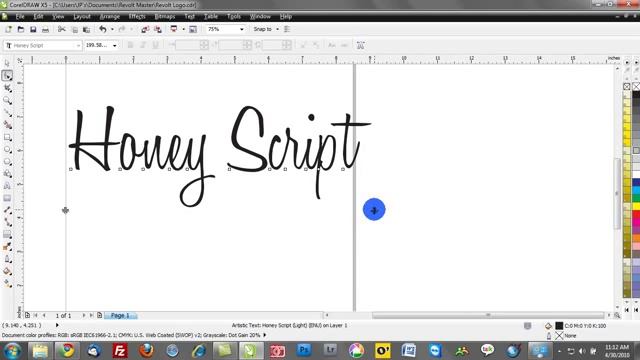Open the File menu
This screenshot has height=360, width=640.
(x=20, y=17)
